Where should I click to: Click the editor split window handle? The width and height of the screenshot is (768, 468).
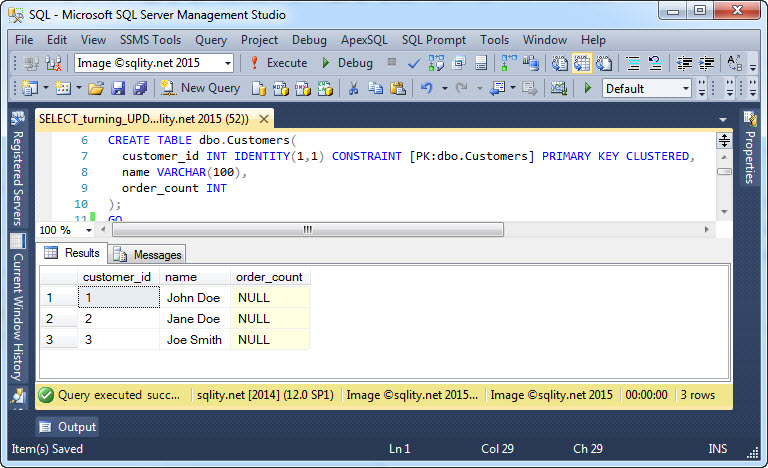pos(724,141)
